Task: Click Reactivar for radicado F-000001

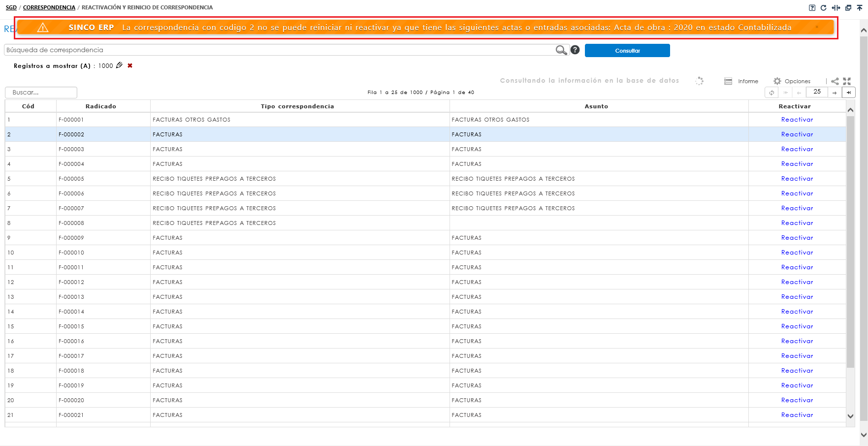Action: click(x=797, y=120)
